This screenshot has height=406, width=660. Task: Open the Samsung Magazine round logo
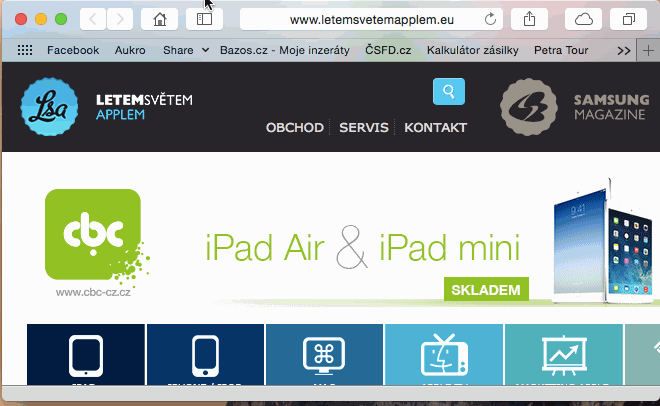click(529, 107)
